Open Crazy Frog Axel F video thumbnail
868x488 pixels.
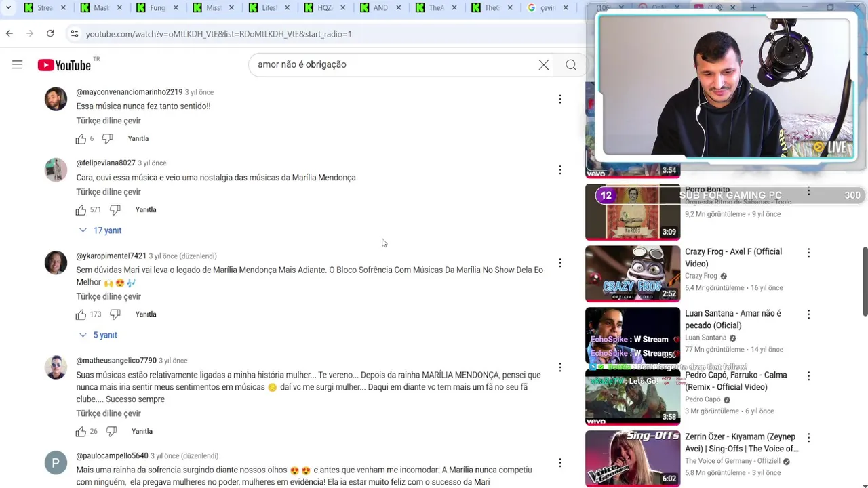pos(633,273)
